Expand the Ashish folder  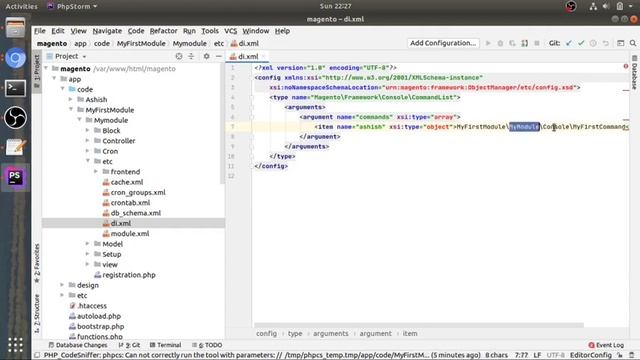click(71, 100)
